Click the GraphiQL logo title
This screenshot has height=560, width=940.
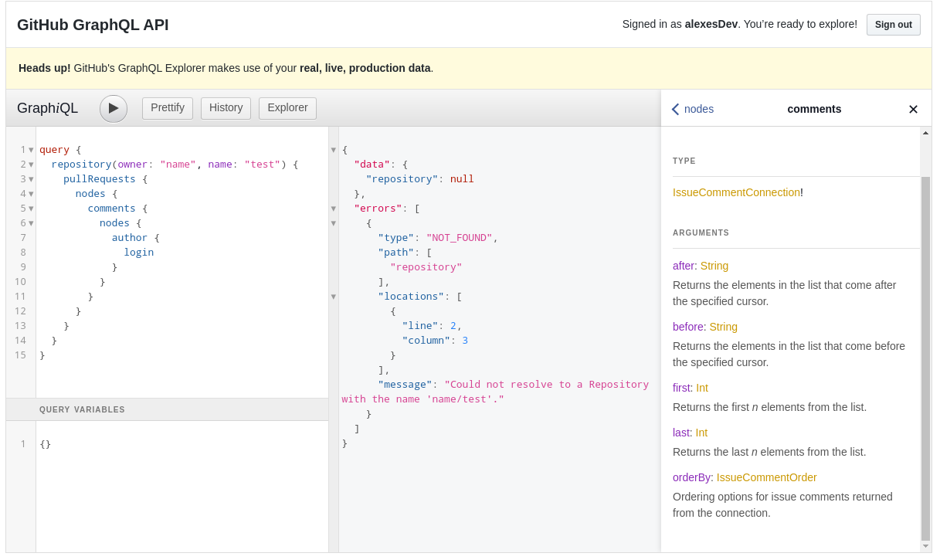click(48, 108)
